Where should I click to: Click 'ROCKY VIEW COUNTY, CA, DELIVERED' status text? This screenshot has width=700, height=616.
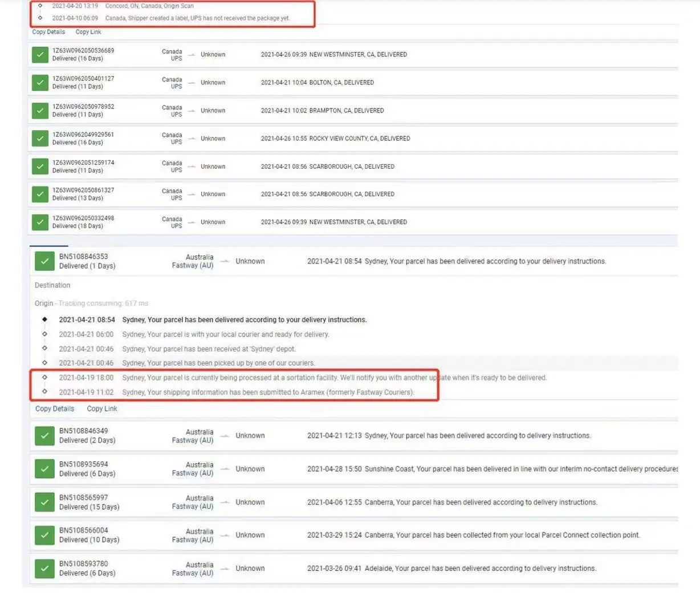360,139
